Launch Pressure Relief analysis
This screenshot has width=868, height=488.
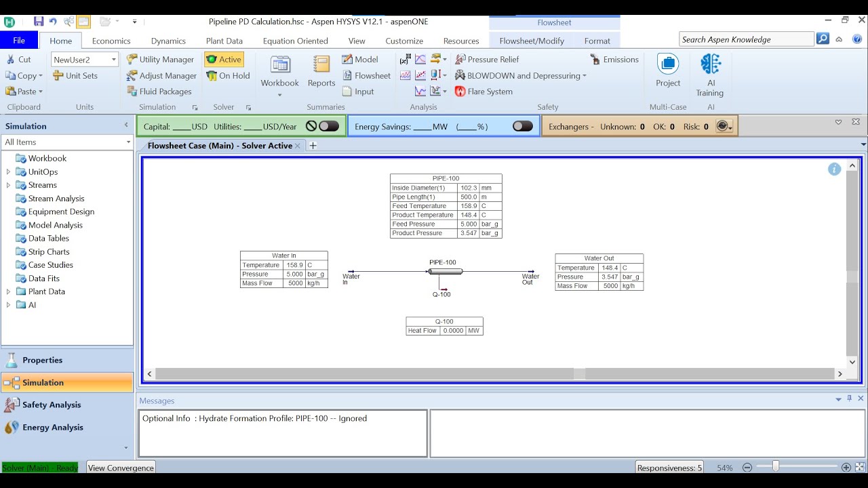click(487, 60)
